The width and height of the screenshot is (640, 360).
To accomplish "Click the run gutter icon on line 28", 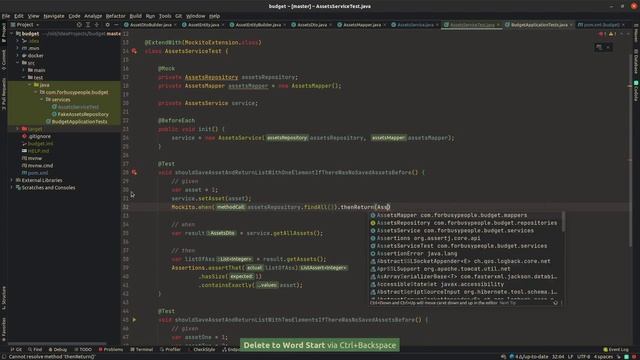I will (x=134, y=173).
